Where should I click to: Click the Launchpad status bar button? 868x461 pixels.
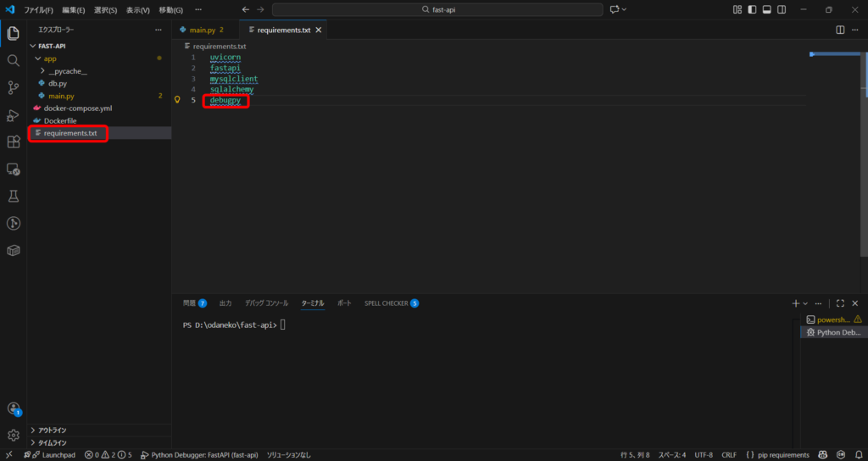53,455
